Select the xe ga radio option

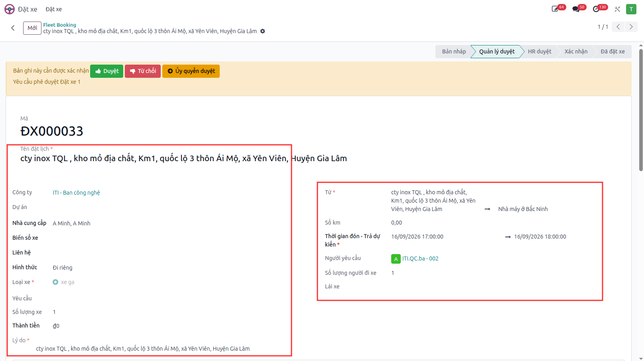55,282
